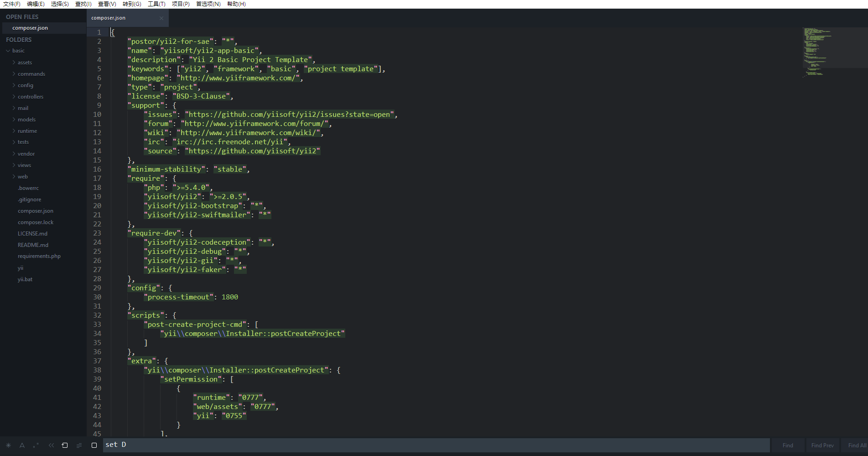Open the 帮助(H) menu
The image size is (868, 456).
pos(236,4)
